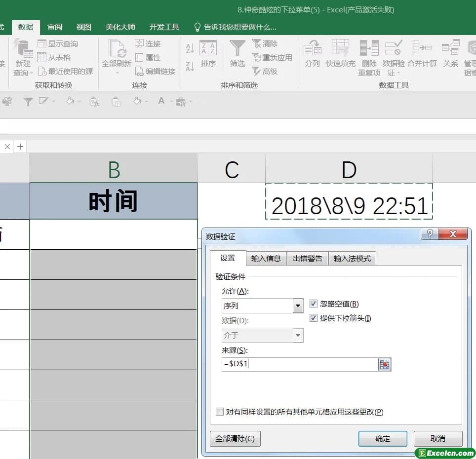Click Remove Duplicates (删除重复项)
476x459 pixels.
click(x=369, y=58)
